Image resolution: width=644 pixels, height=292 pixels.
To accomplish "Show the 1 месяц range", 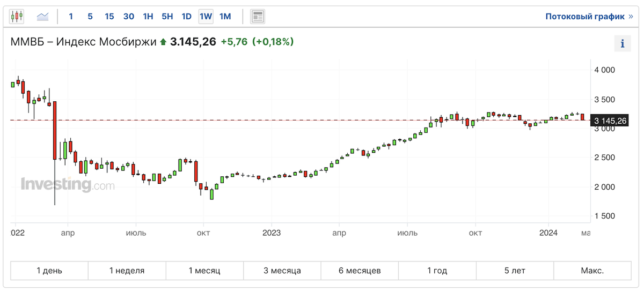I will point(204,271).
